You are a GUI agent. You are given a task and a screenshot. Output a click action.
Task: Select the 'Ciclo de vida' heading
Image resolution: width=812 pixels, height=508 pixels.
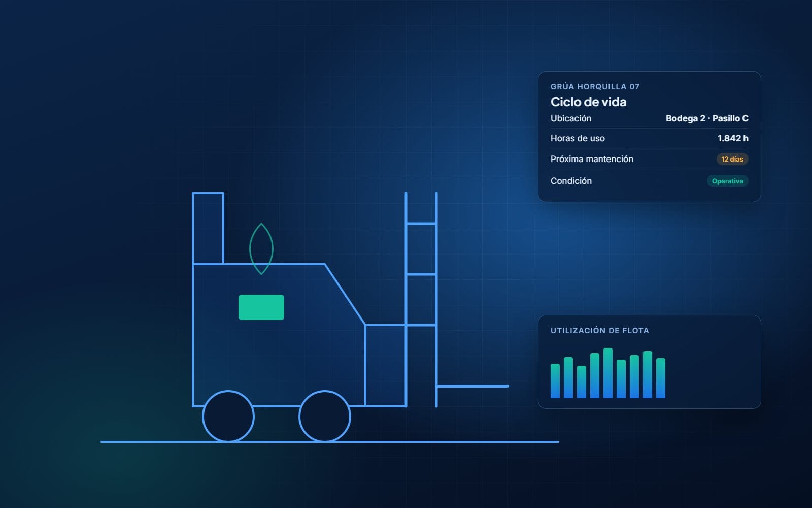pyautogui.click(x=588, y=102)
